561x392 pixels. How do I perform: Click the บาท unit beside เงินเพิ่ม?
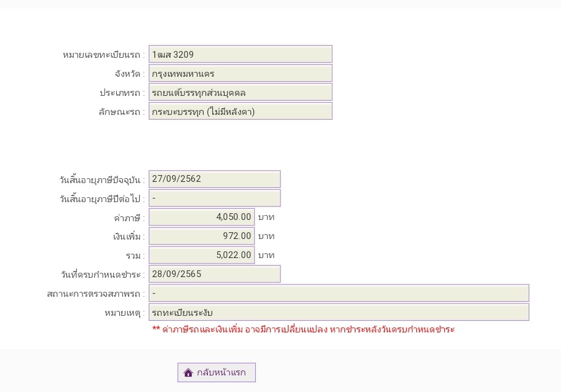pos(266,236)
